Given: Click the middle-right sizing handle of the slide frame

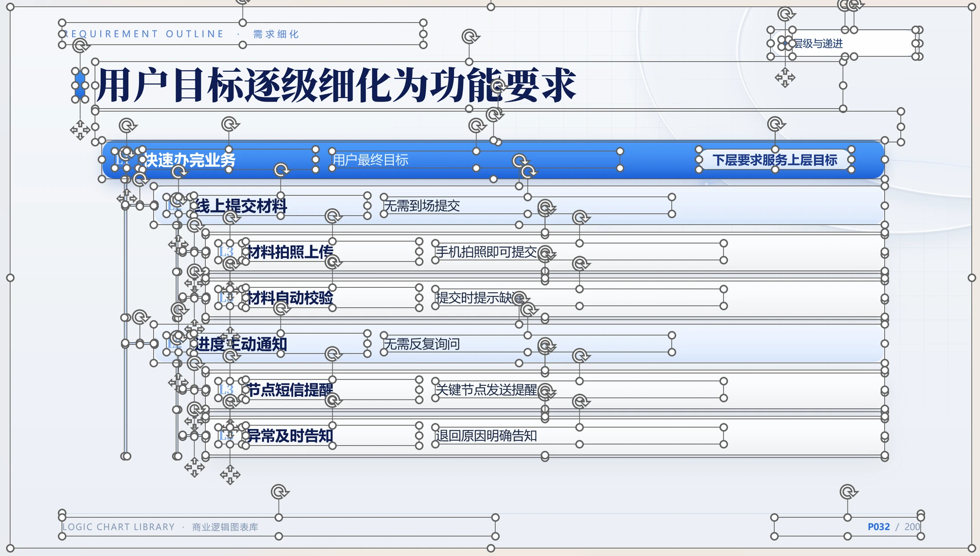Looking at the screenshot, I should pyautogui.click(x=972, y=278).
